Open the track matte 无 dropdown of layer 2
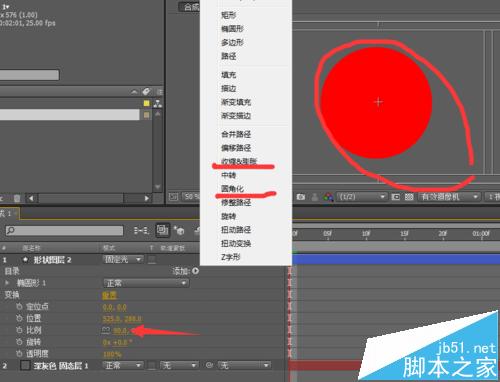Screen dimensions: 500x382 tap(179, 366)
